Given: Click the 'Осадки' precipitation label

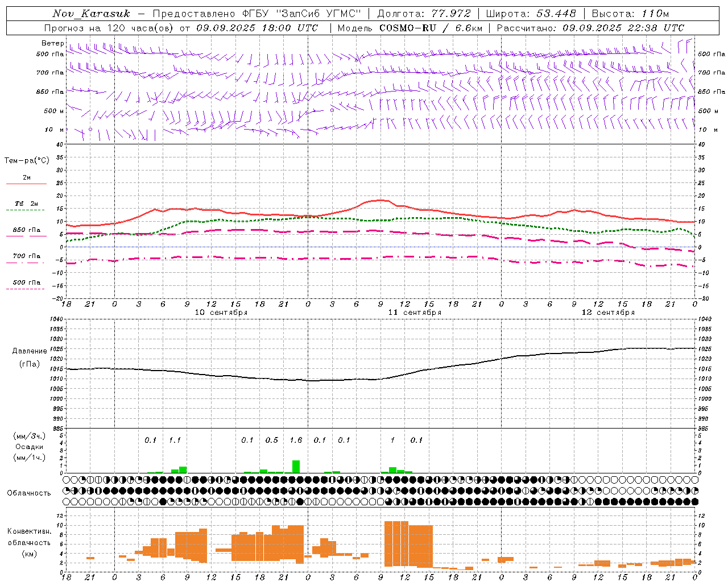Looking at the screenshot, I should pyautogui.click(x=30, y=447).
